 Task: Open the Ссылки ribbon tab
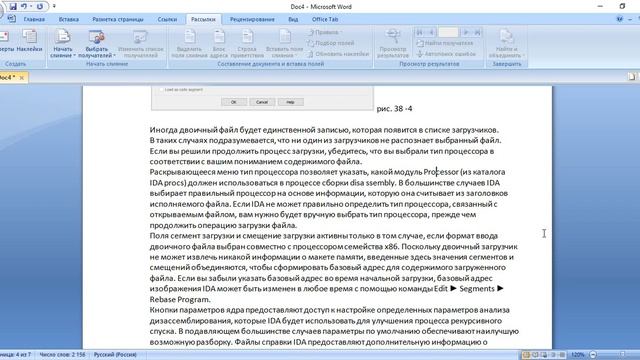167,19
